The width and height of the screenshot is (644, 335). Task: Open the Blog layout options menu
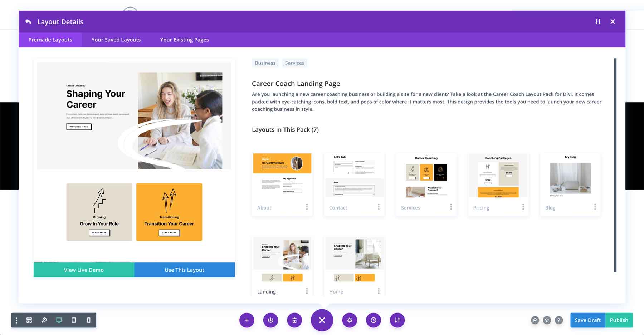[595, 207]
